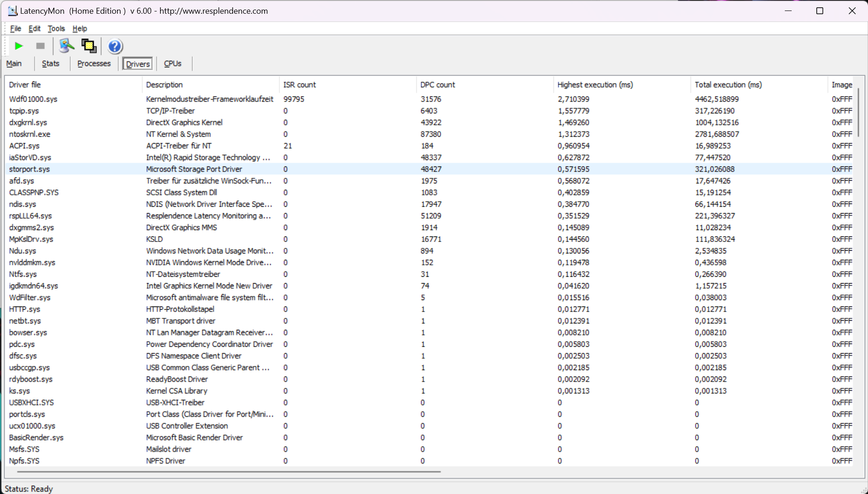Switch to the Main tab
The height and width of the screenshot is (494, 868).
coord(14,64)
